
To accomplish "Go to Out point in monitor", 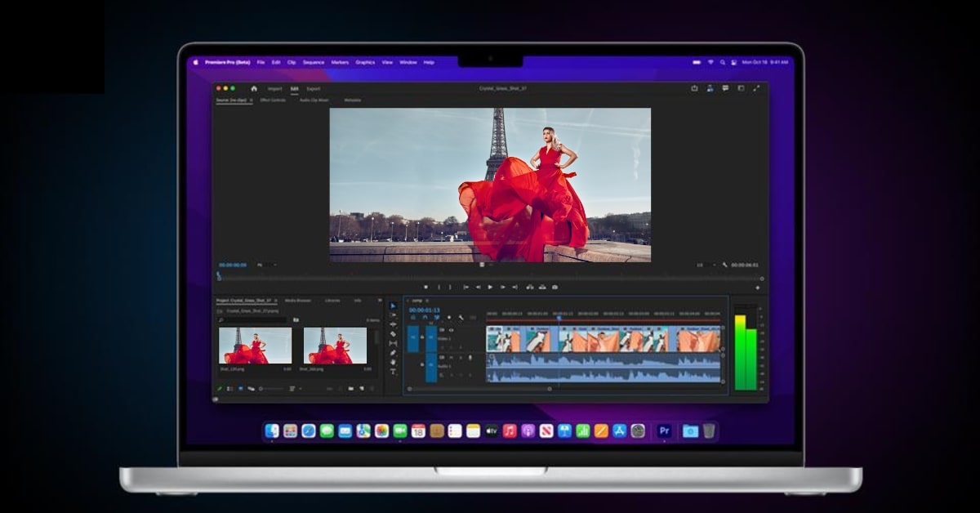I will click(515, 287).
